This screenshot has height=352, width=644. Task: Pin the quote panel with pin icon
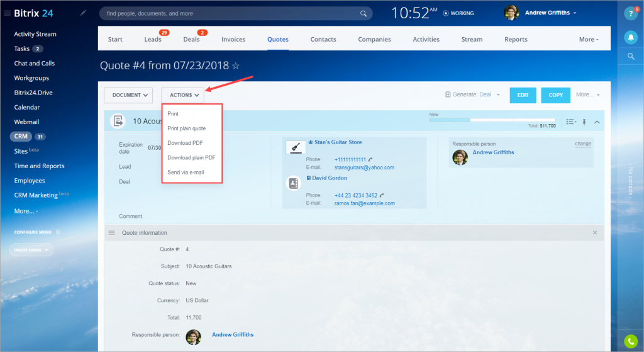click(x=584, y=122)
